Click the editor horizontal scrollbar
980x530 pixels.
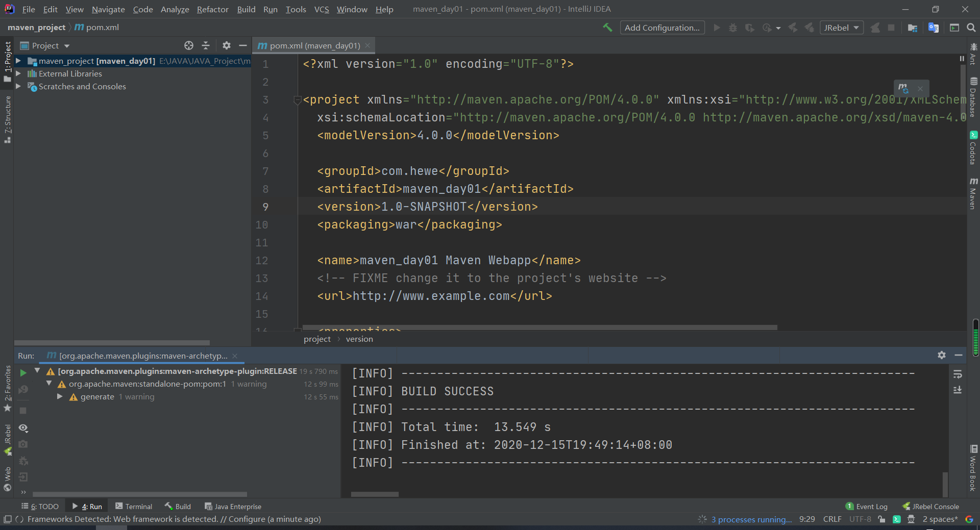[540, 327]
